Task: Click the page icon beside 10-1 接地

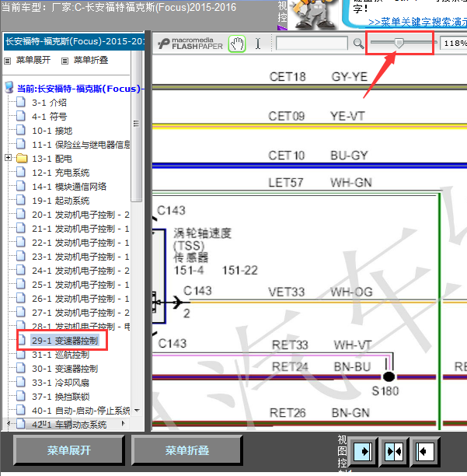Action: [21, 130]
